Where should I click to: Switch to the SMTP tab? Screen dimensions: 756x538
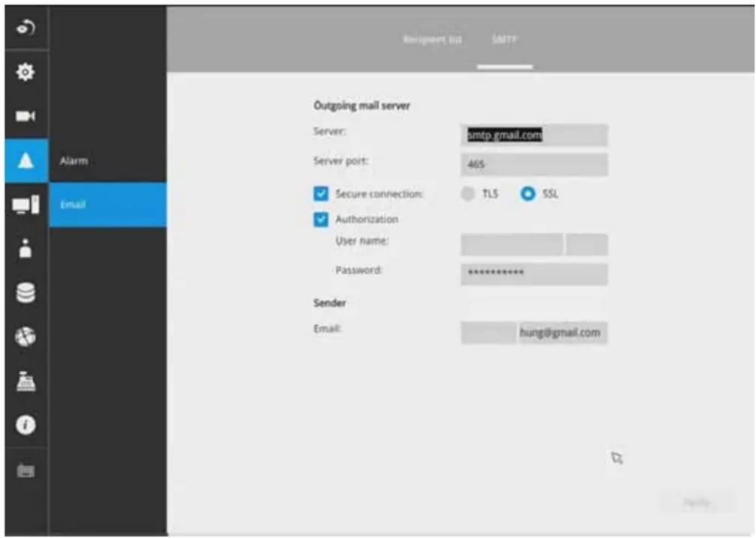504,40
